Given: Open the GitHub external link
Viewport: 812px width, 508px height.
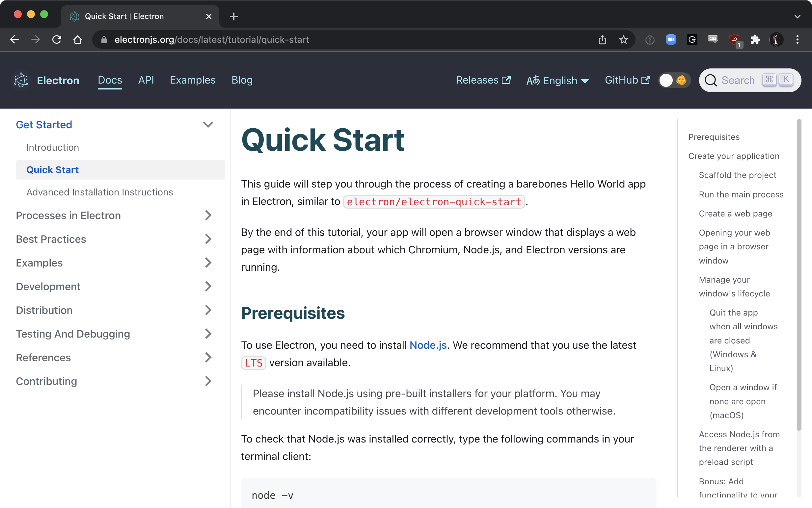Looking at the screenshot, I should point(627,80).
